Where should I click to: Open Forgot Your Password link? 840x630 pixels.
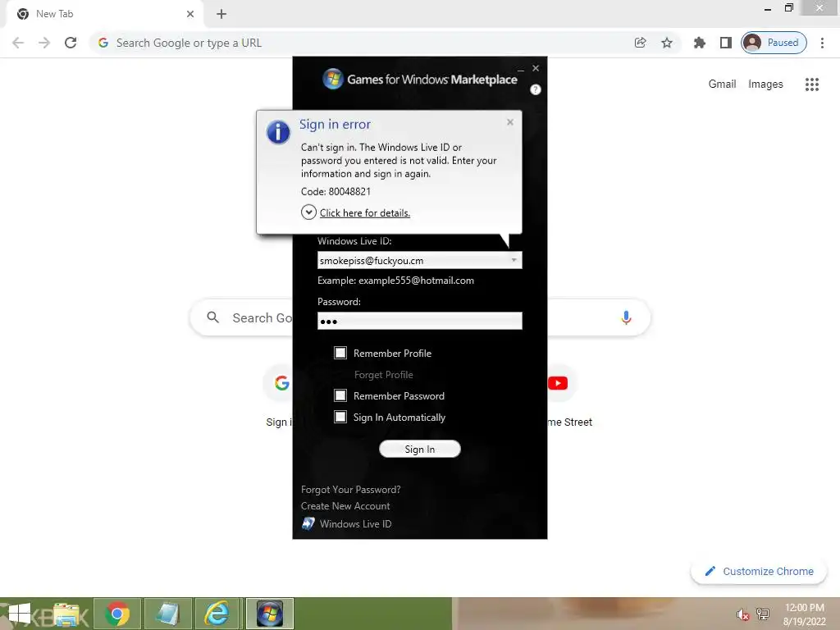tap(351, 490)
